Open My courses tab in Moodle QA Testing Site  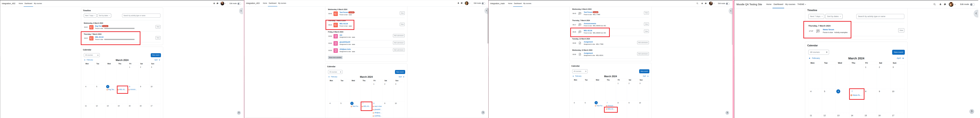point(790,4)
